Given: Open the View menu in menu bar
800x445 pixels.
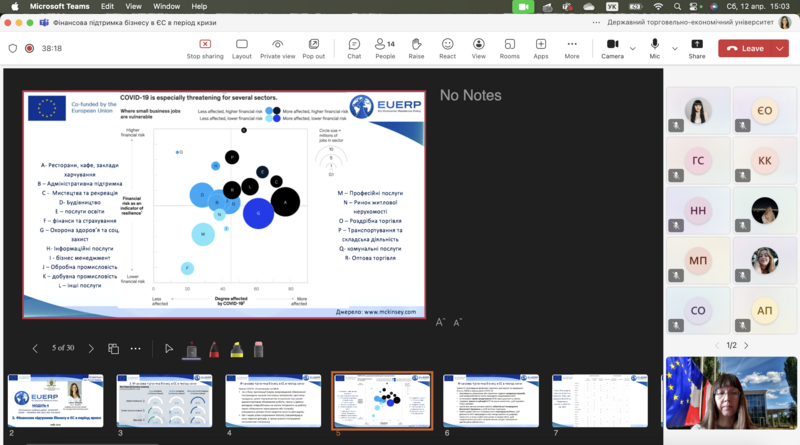Looking at the screenshot, I should tap(133, 6).
